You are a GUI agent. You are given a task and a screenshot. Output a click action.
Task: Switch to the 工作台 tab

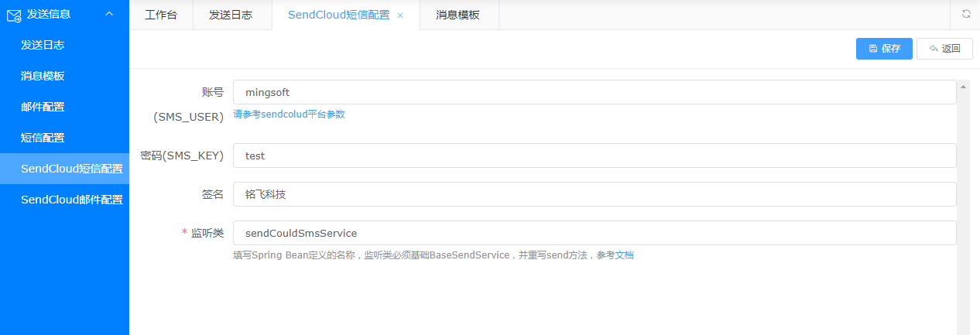point(161,15)
